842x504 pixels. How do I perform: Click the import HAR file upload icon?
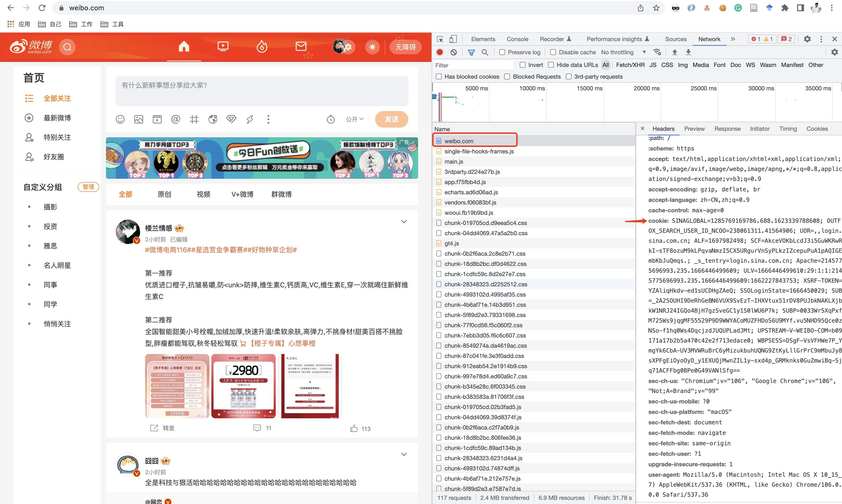(x=675, y=52)
